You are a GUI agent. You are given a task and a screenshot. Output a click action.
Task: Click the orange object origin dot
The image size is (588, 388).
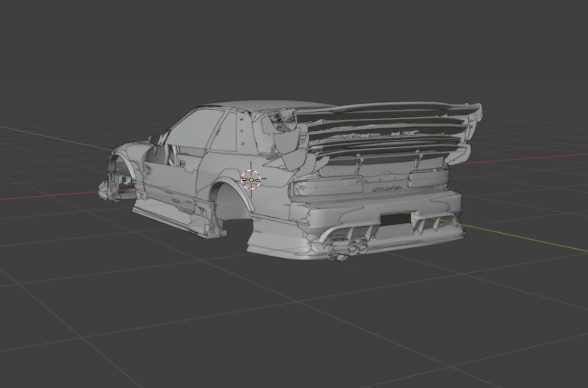[x=251, y=180]
